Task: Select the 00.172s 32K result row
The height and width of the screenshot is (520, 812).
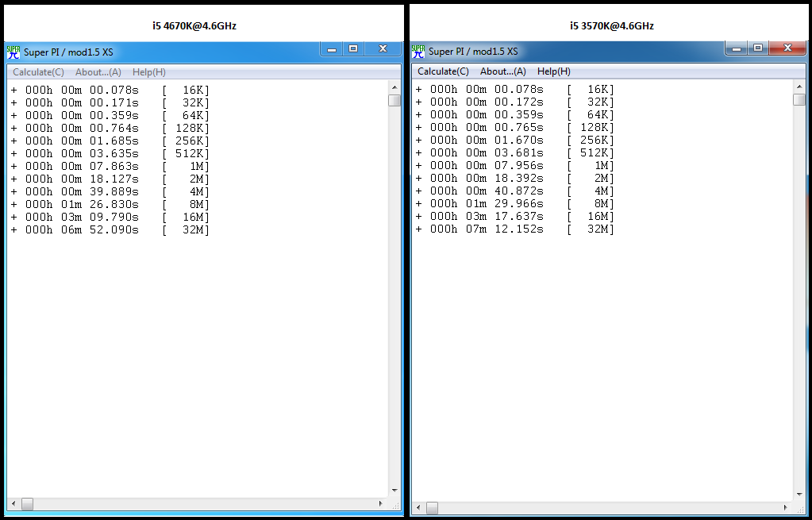Action: click(515, 102)
